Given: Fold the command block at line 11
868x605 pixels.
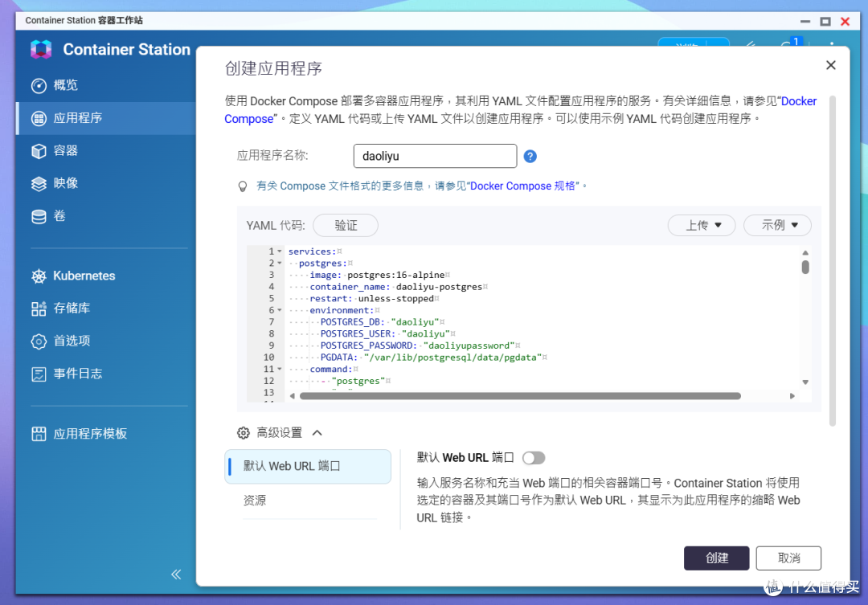Looking at the screenshot, I should tap(280, 369).
